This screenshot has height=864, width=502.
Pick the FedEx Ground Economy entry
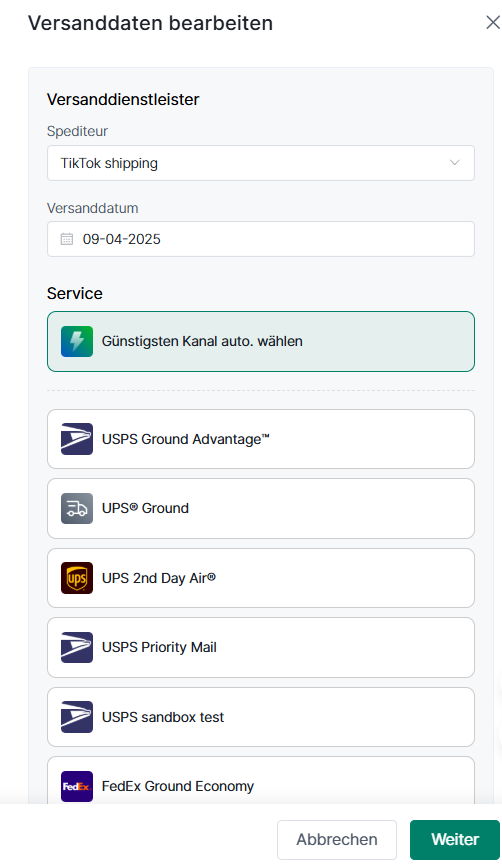coord(261,781)
